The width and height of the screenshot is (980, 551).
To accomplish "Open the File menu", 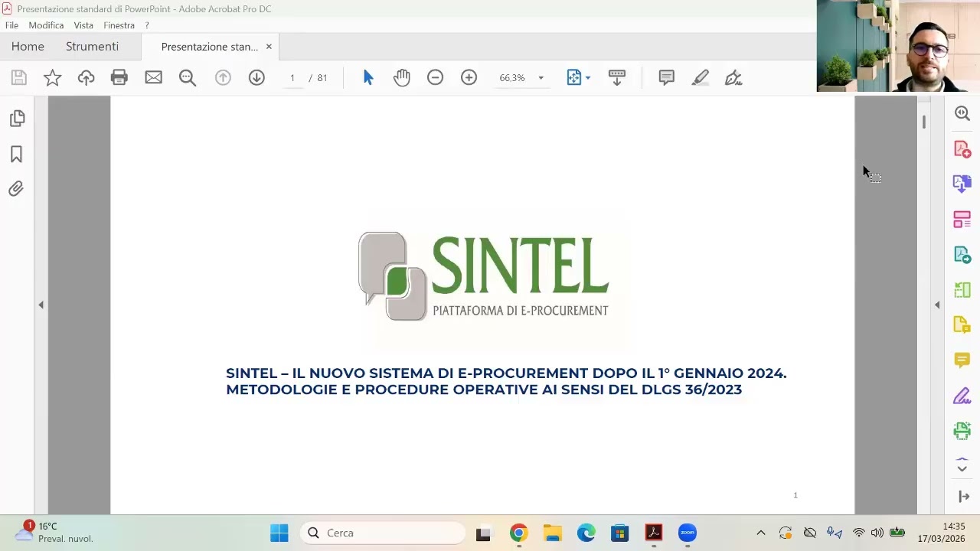I will pyautogui.click(x=11, y=25).
